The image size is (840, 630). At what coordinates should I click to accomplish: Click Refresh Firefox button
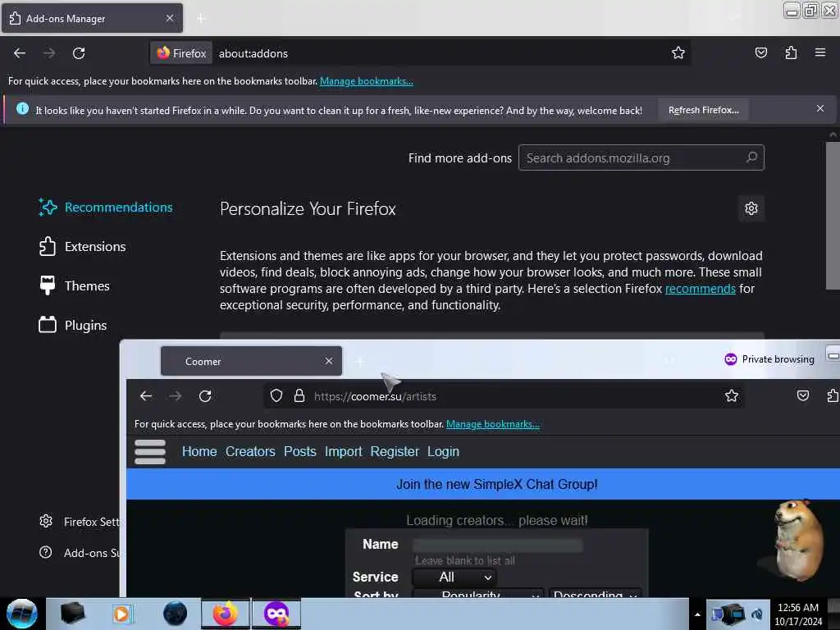[703, 110]
